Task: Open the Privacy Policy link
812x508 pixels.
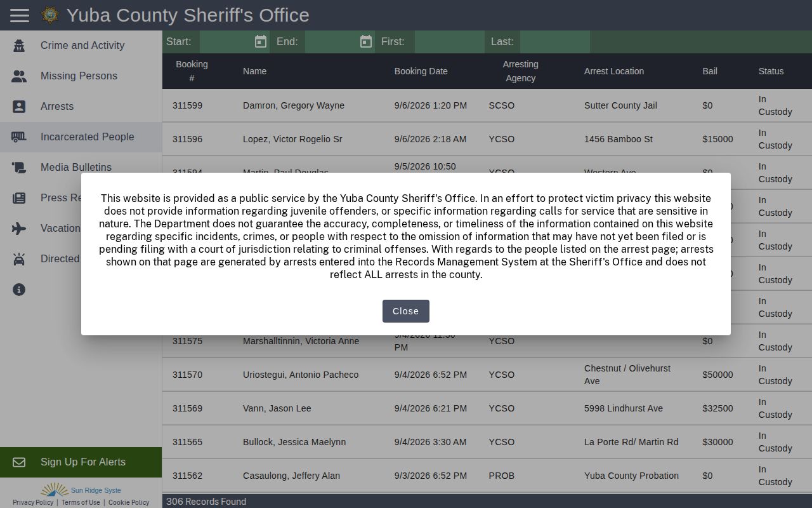Action: 33,502
